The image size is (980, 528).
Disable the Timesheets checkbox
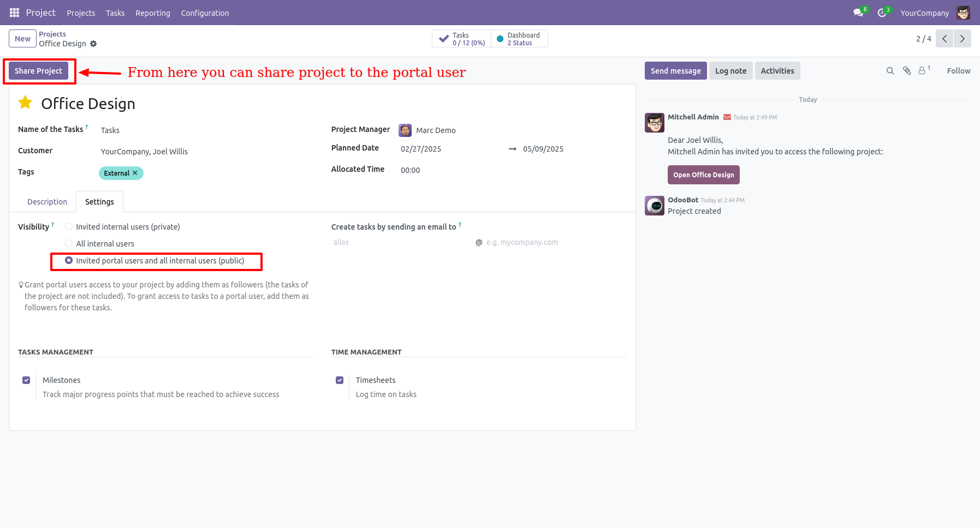[340, 380]
